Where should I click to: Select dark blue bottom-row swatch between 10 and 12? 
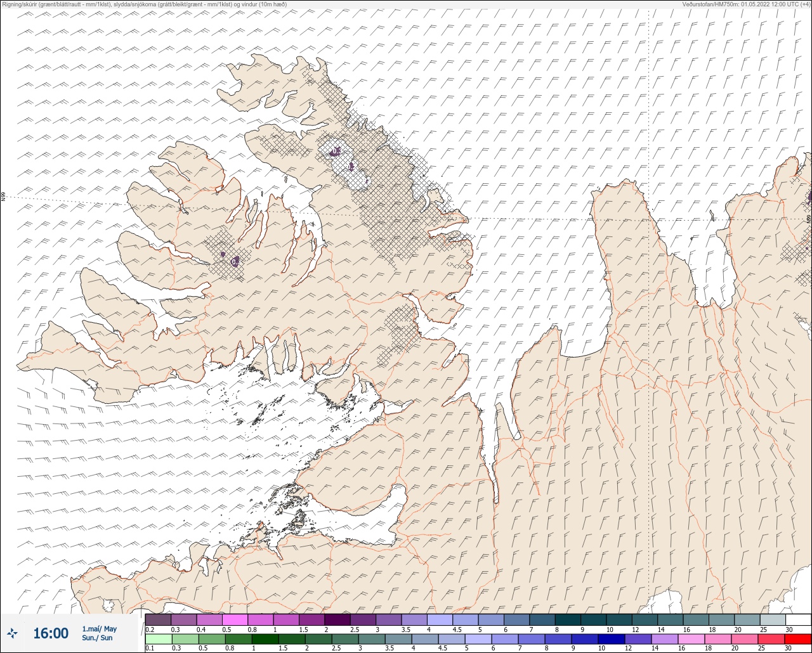pos(612,638)
